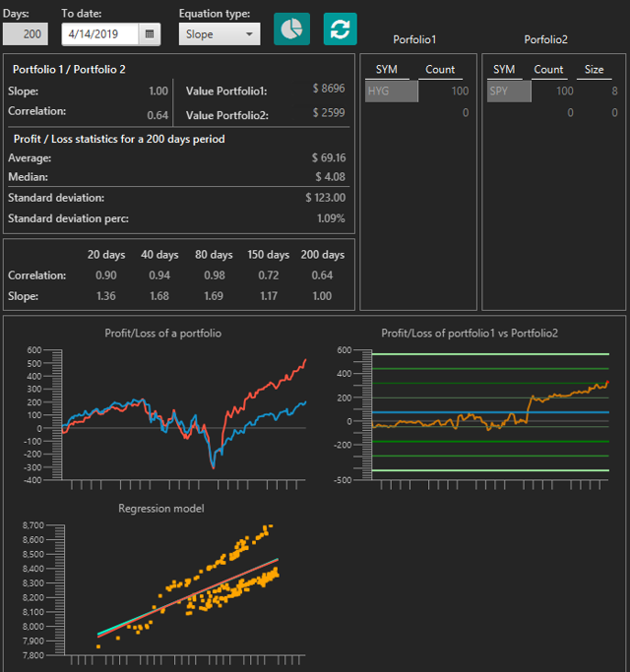Click the Size column header in Porfolio2
Screen dimensions: 630x672
(594, 70)
